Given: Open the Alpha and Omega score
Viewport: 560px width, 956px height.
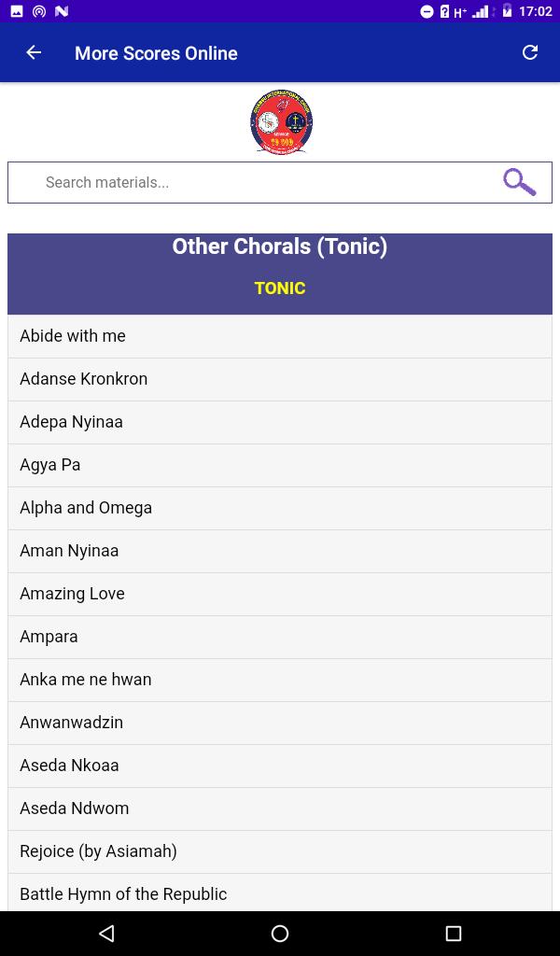Looking at the screenshot, I should [280, 508].
